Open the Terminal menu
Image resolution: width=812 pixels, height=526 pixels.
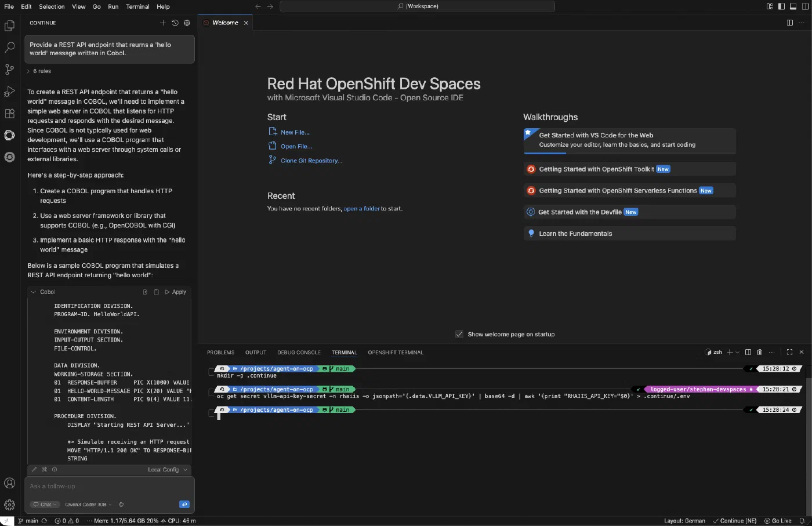tap(137, 6)
